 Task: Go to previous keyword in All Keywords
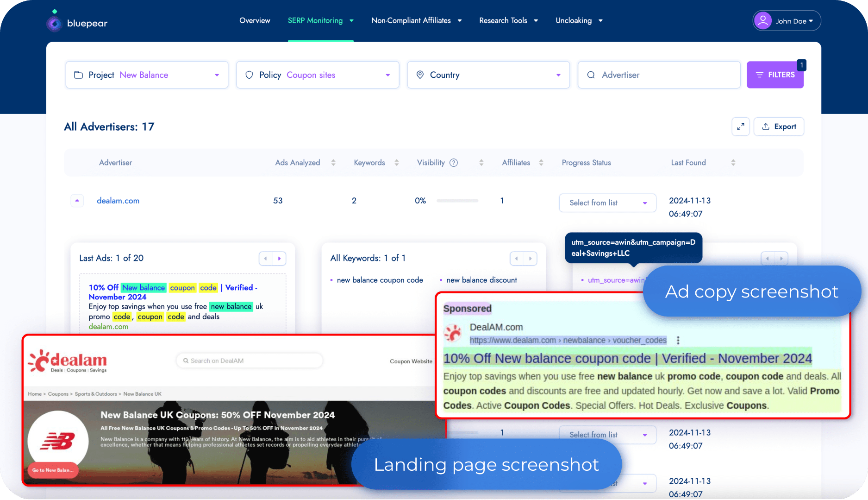(x=517, y=259)
